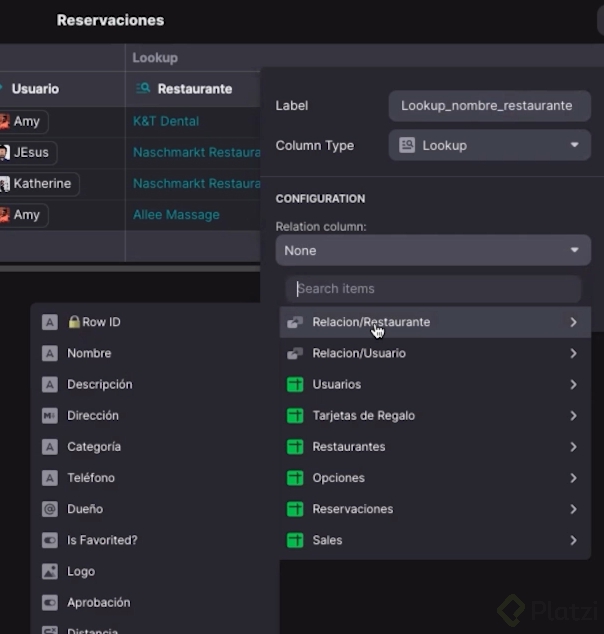Open the K&T Dental restaurant link

(166, 121)
